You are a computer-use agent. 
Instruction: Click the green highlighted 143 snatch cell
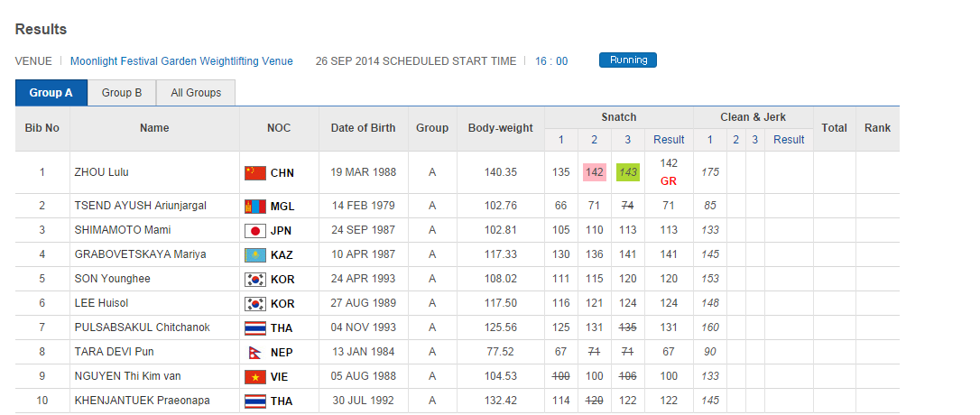628,172
